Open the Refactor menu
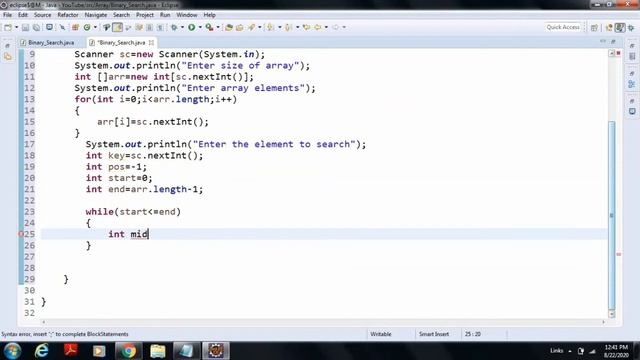The image size is (640, 360). point(68,15)
